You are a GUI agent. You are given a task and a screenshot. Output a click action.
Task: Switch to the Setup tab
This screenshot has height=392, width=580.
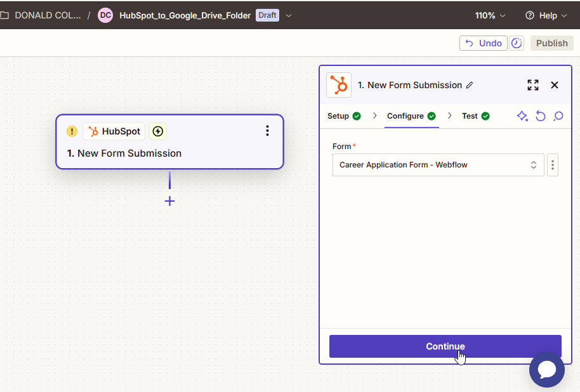coord(344,116)
